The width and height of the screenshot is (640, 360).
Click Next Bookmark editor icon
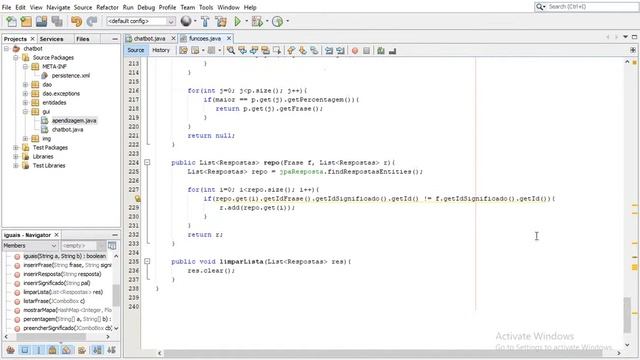tap(302, 51)
